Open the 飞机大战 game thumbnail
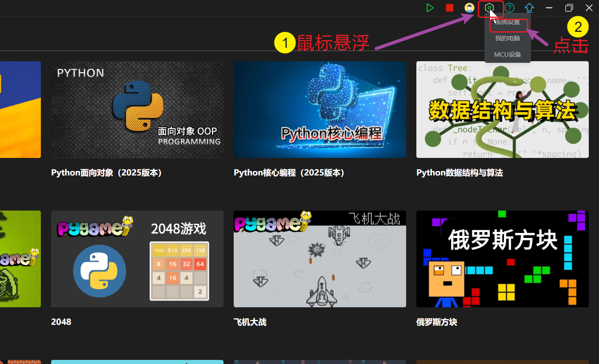The width and height of the screenshot is (599, 364). click(320, 259)
